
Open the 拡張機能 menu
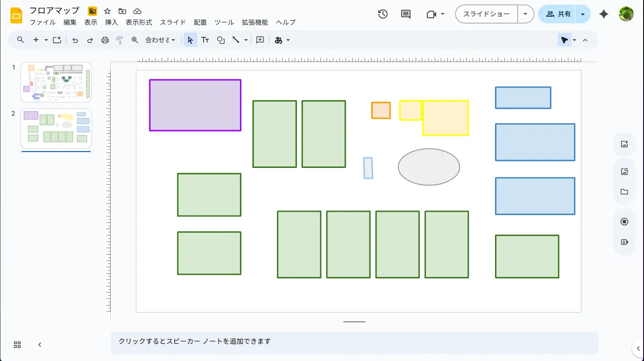255,22
